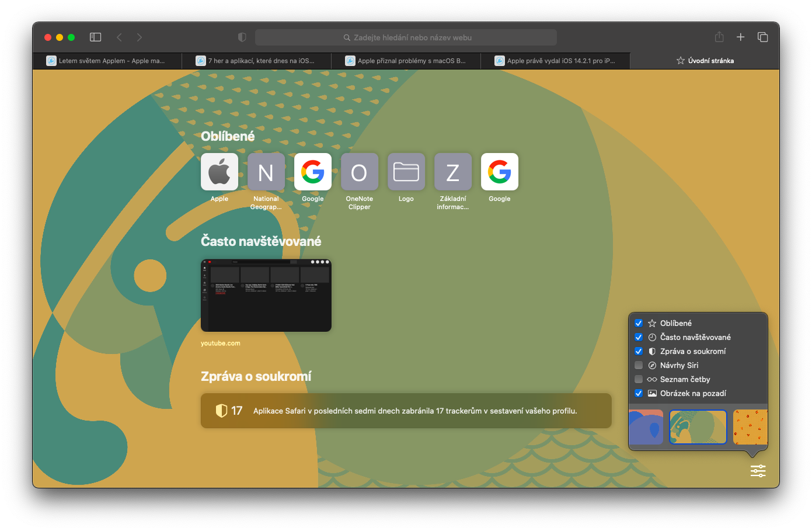Viewport: 812px width, 531px height.
Task: Enable the Návrhy Siri checkbox
Action: coord(639,365)
